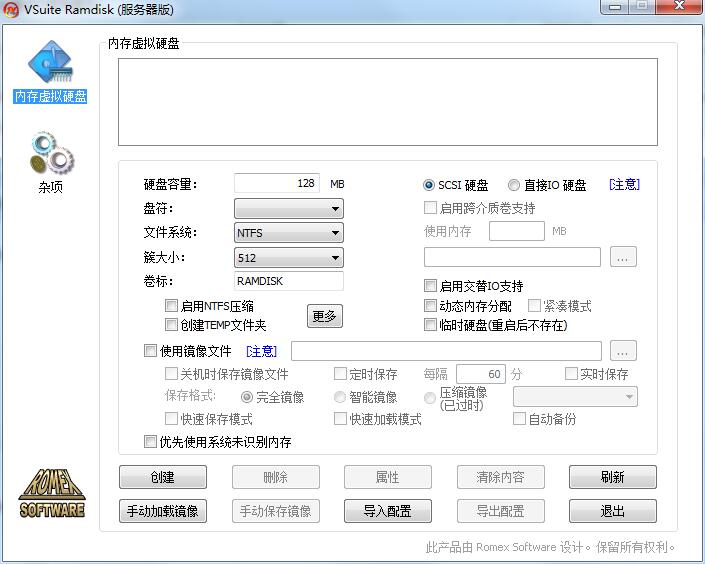Screen dimensions: 705x564
Task: Click the VSuite Ramdisk title bar icon
Action: (13, 10)
